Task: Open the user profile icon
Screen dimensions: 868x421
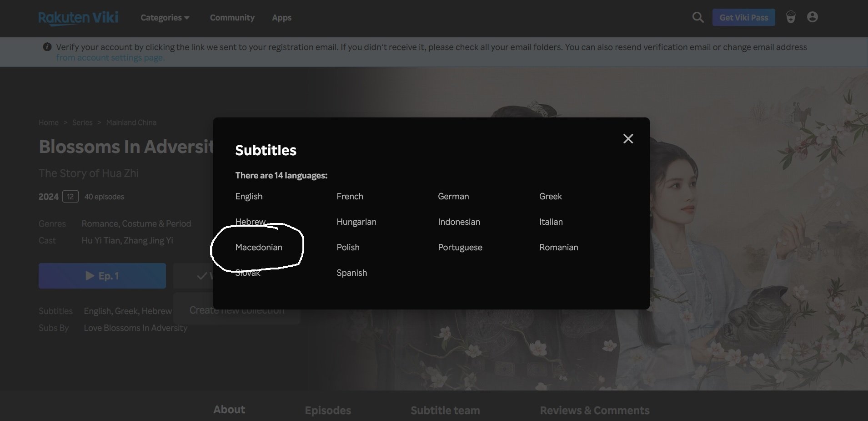Action: coord(812,17)
